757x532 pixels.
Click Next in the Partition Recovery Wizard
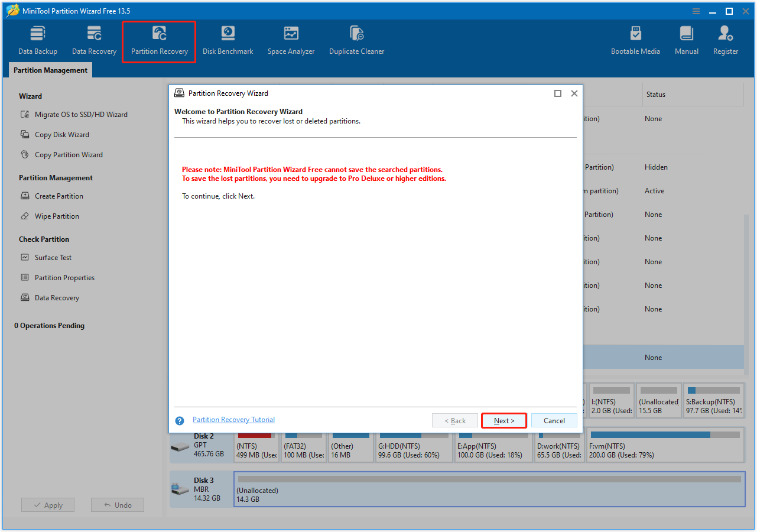[x=503, y=420]
